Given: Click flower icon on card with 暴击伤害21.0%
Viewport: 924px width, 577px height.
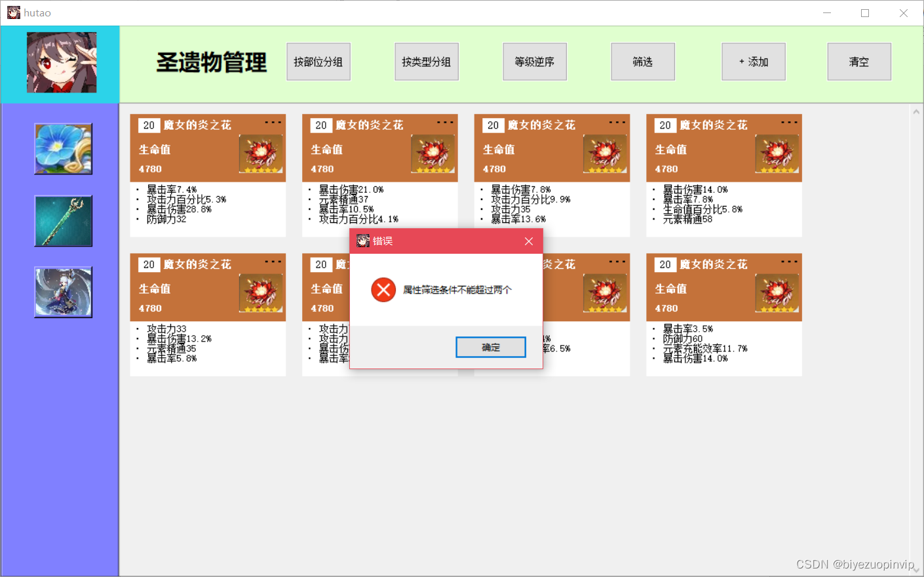Looking at the screenshot, I should [x=433, y=153].
